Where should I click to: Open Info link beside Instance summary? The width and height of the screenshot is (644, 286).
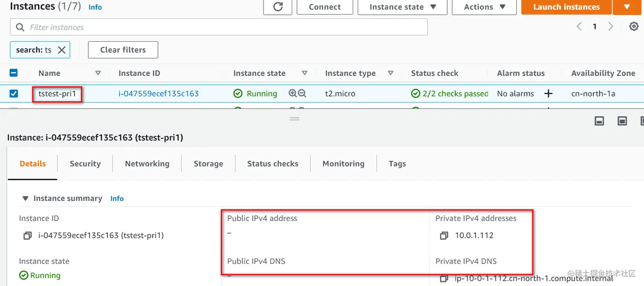[117, 198]
